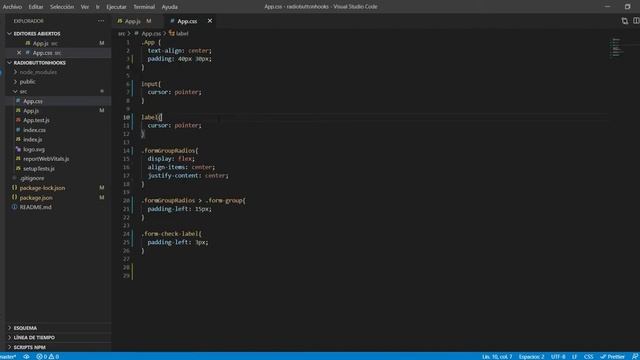Click the Prettier status bar item

pos(612,356)
